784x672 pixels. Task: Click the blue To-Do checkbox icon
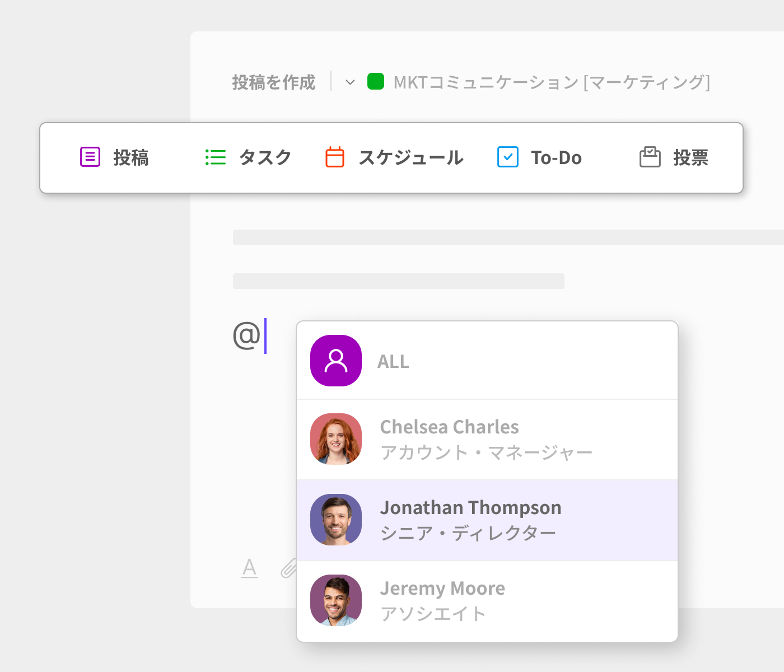(x=508, y=157)
